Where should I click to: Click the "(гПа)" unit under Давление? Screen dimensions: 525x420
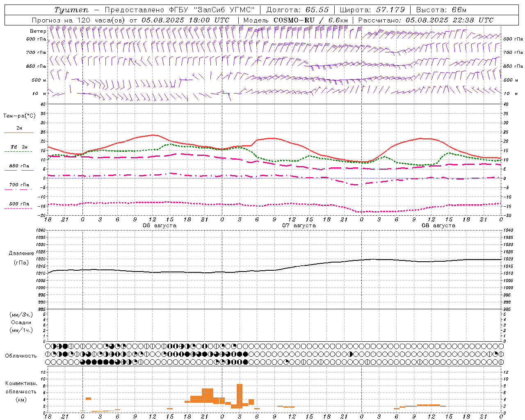pyautogui.click(x=21, y=263)
